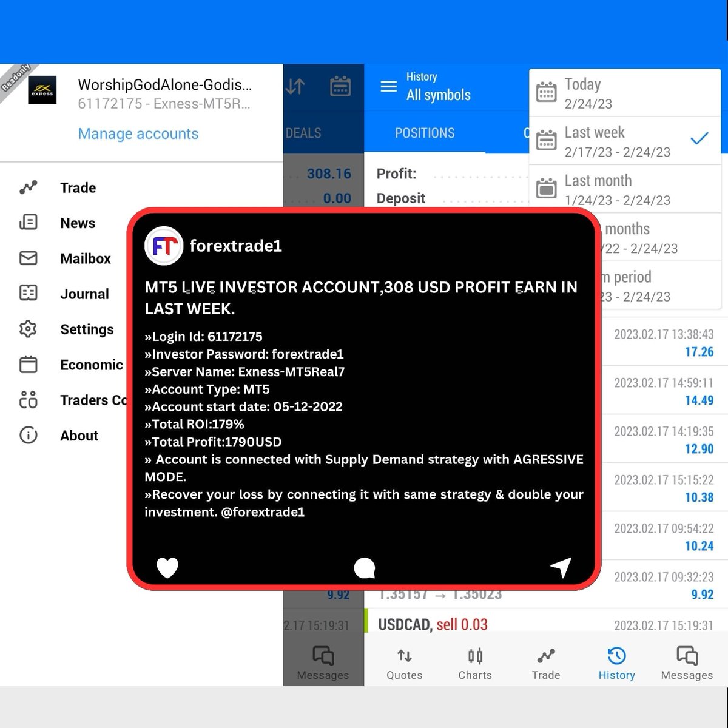The width and height of the screenshot is (728, 728).
Task: Open Messages tab right of History
Action: point(687,664)
